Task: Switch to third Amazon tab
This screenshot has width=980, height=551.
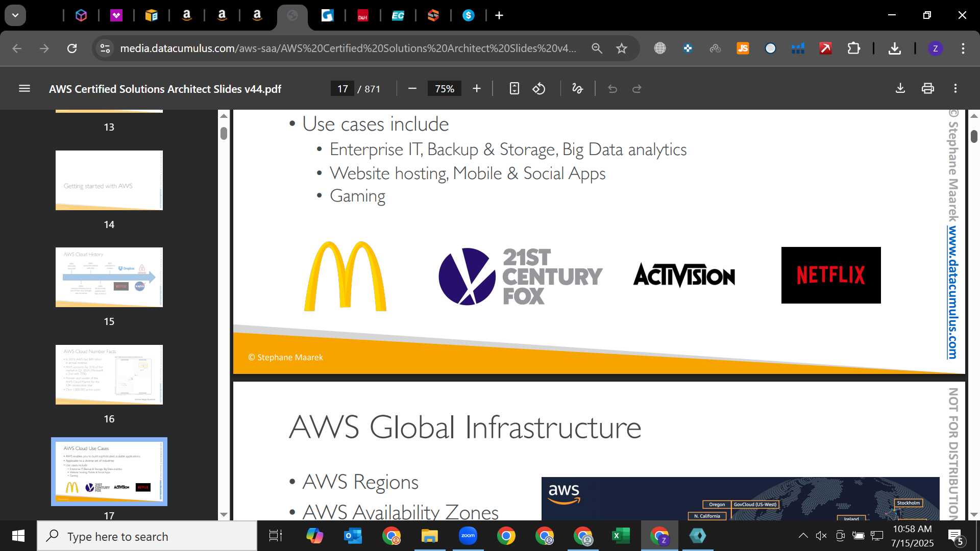Action: (x=257, y=16)
